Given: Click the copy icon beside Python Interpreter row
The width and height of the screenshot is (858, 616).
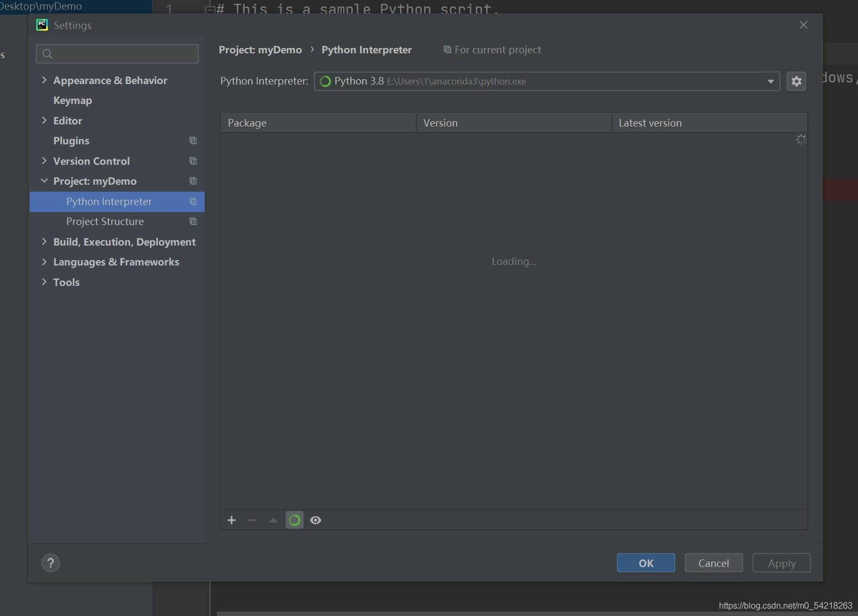Looking at the screenshot, I should point(193,201).
